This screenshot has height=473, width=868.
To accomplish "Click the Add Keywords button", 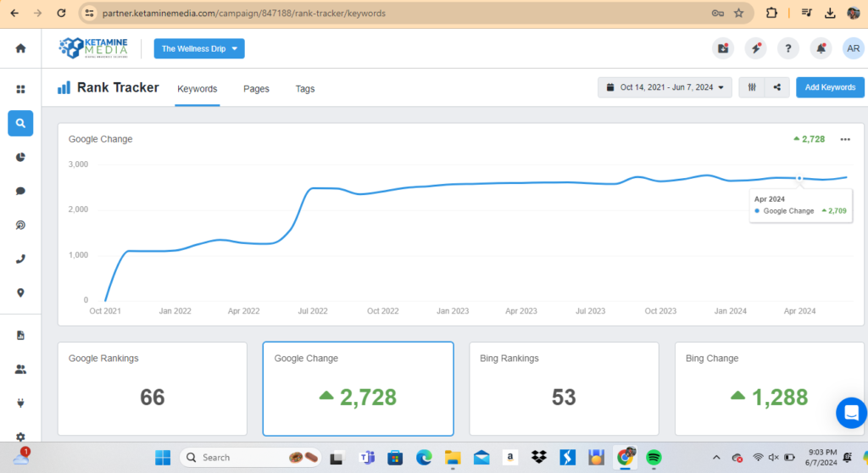I will tap(830, 87).
